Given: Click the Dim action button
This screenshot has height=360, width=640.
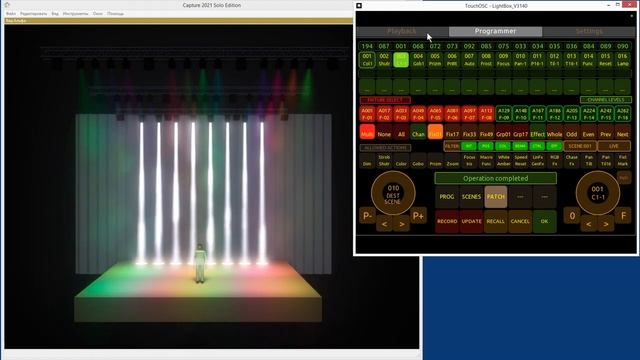Looking at the screenshot, I should [x=367, y=160].
